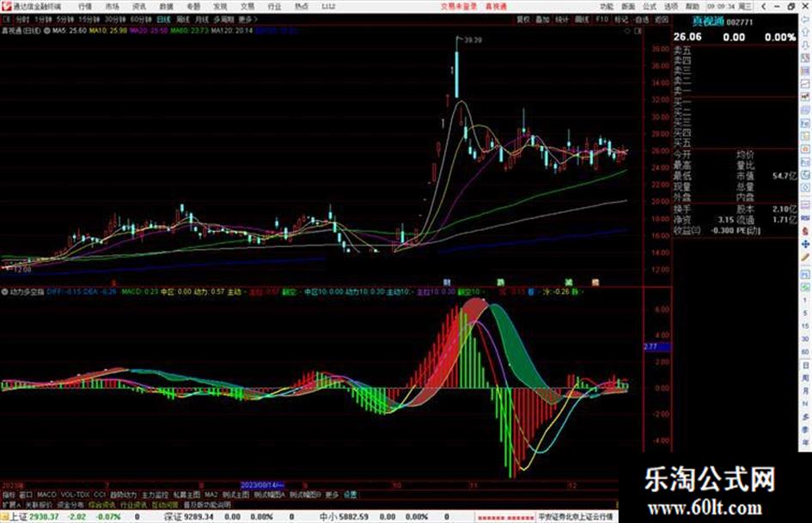Click the 标记 mark button
The height and width of the screenshot is (523, 812).
621,19
